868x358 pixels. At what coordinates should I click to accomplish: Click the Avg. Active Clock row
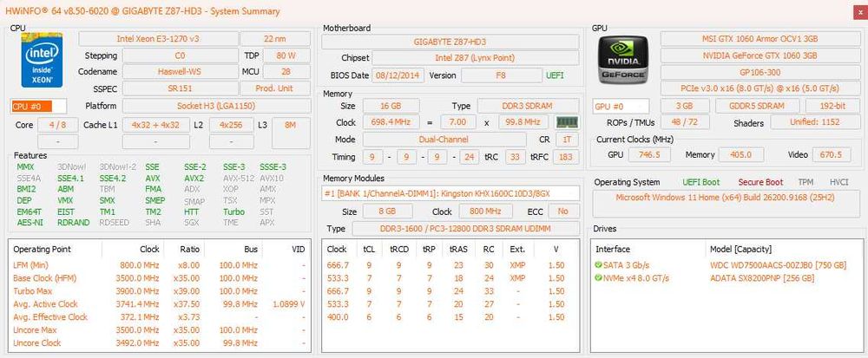tap(159, 304)
